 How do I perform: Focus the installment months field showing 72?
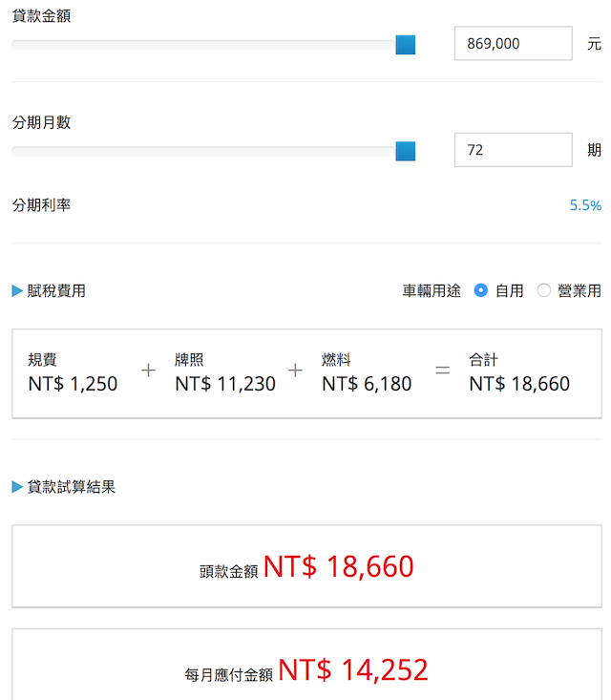(513, 150)
